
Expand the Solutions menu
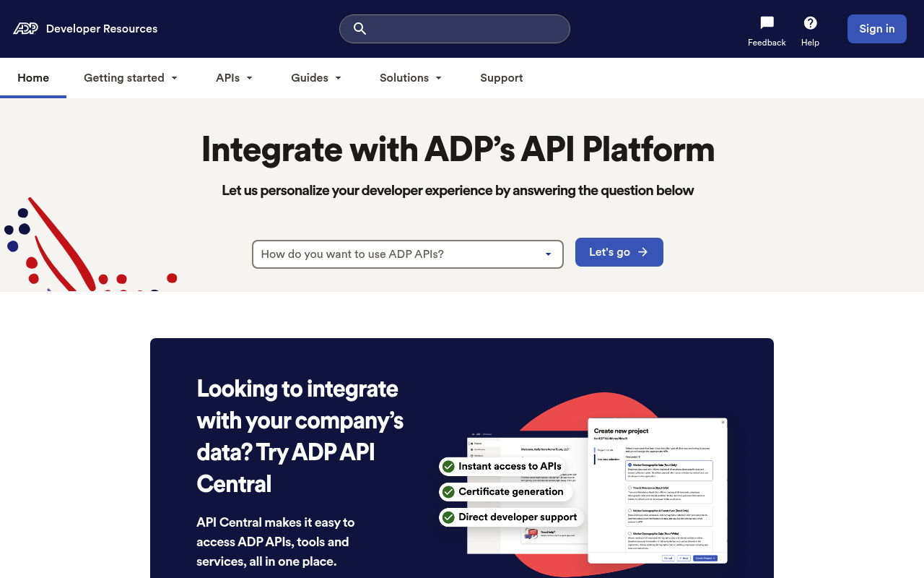(x=411, y=78)
